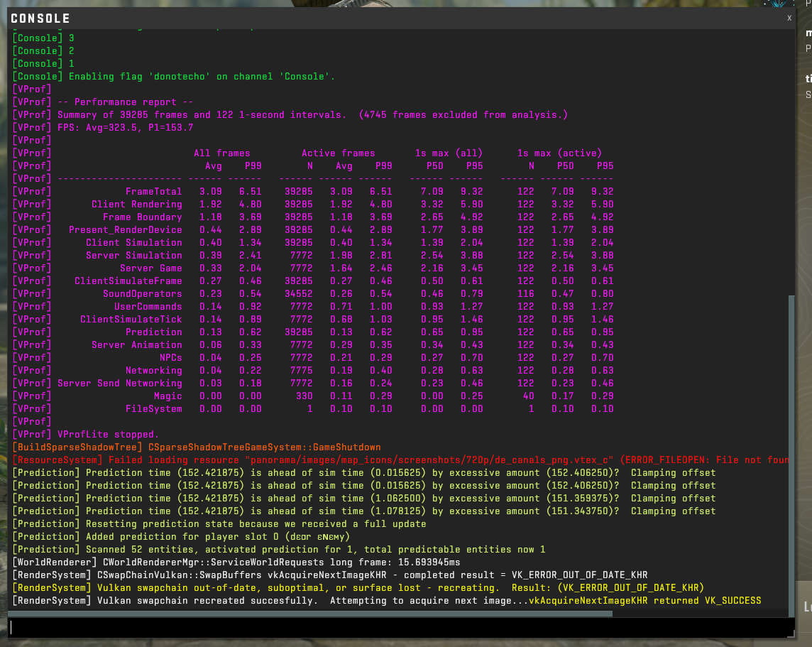The image size is (812, 647).
Task: Click the 'All frames' column header
Action: coord(221,153)
